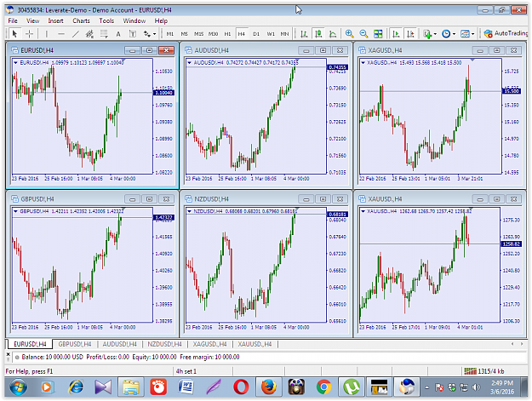Viewport: 532px width, 401px height.
Task: Zoom in on the chart
Action: coord(349,33)
